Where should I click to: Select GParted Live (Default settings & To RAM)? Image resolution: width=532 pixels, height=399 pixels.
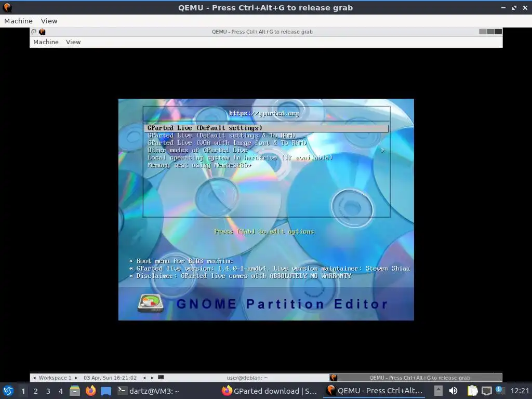221,136
